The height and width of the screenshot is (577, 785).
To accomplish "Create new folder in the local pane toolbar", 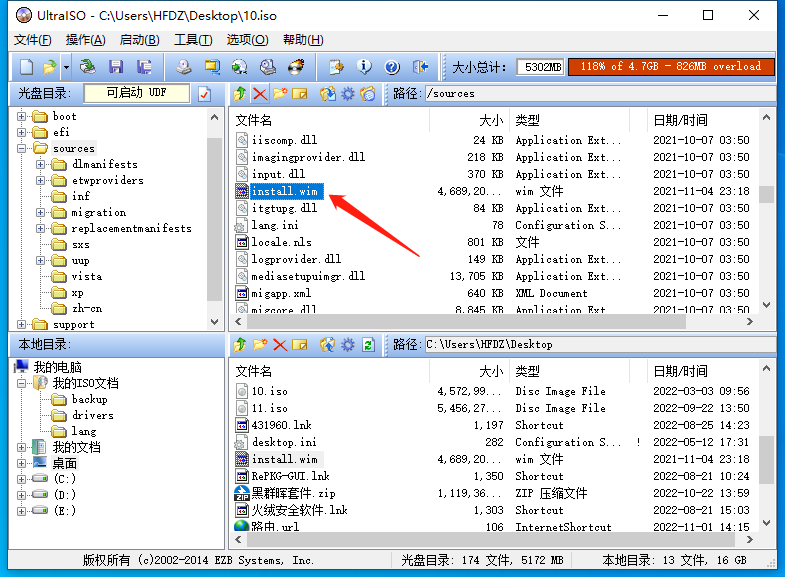I will point(260,345).
